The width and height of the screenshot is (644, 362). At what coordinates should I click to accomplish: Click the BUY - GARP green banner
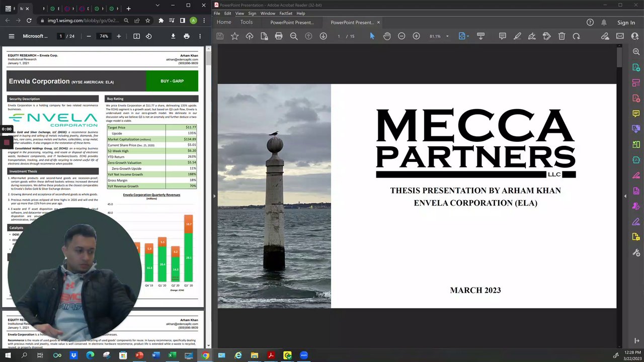pos(172,81)
